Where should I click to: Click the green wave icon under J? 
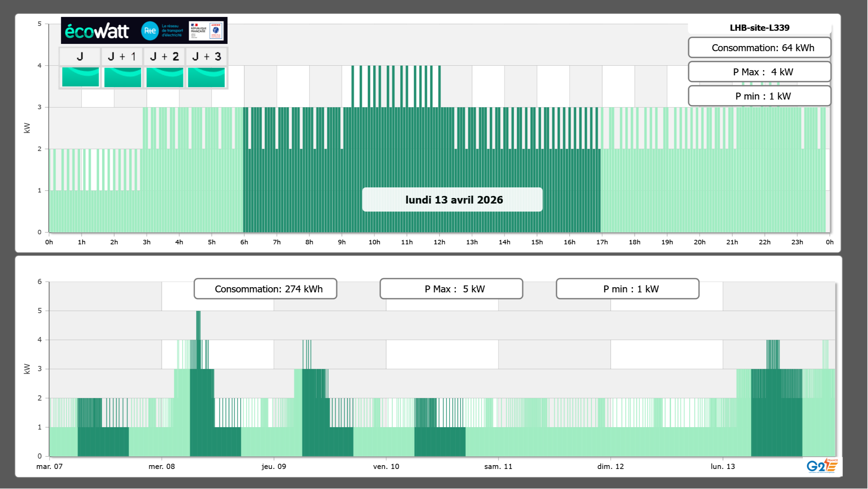click(x=80, y=77)
